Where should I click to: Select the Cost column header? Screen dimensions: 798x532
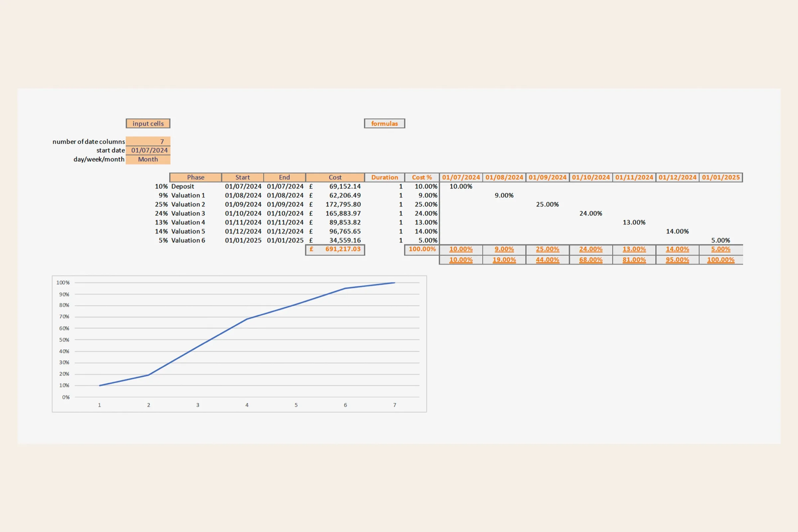(x=335, y=178)
